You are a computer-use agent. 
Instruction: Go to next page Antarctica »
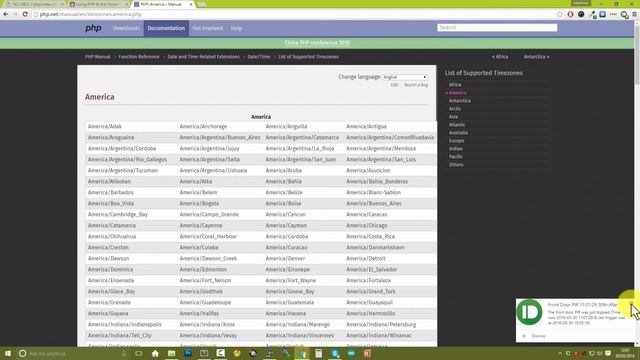pos(536,57)
